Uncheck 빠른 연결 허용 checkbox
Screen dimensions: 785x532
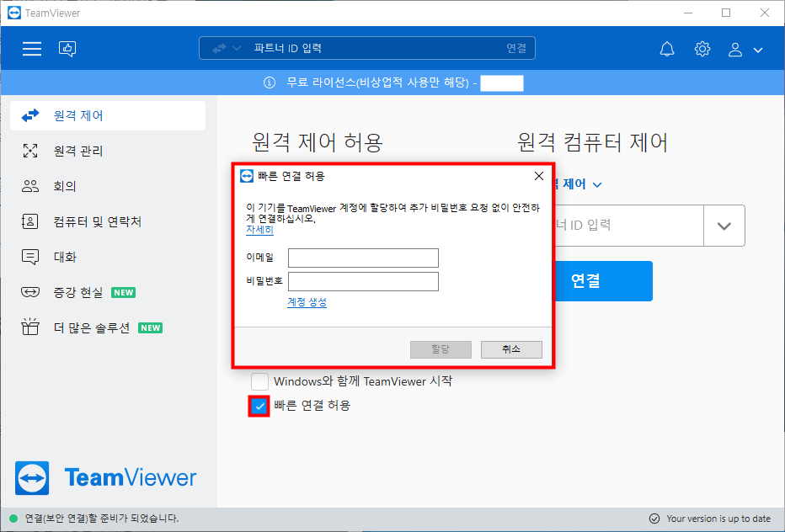pos(259,406)
